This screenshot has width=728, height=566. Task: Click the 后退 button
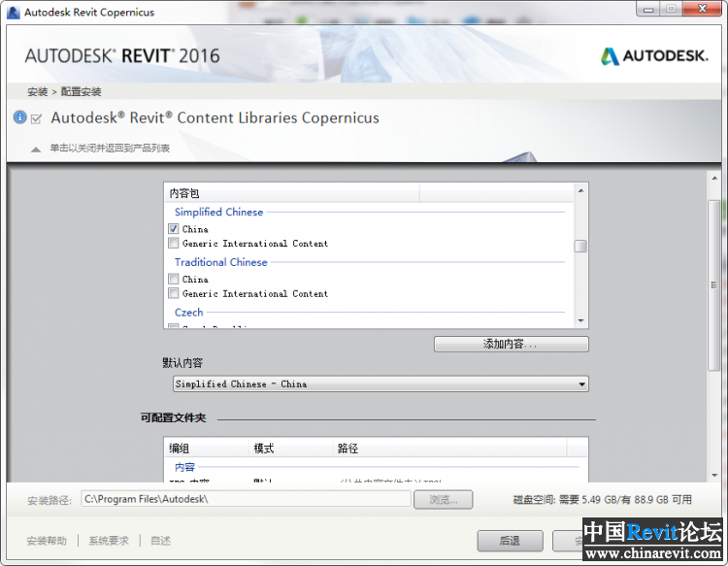click(510, 541)
